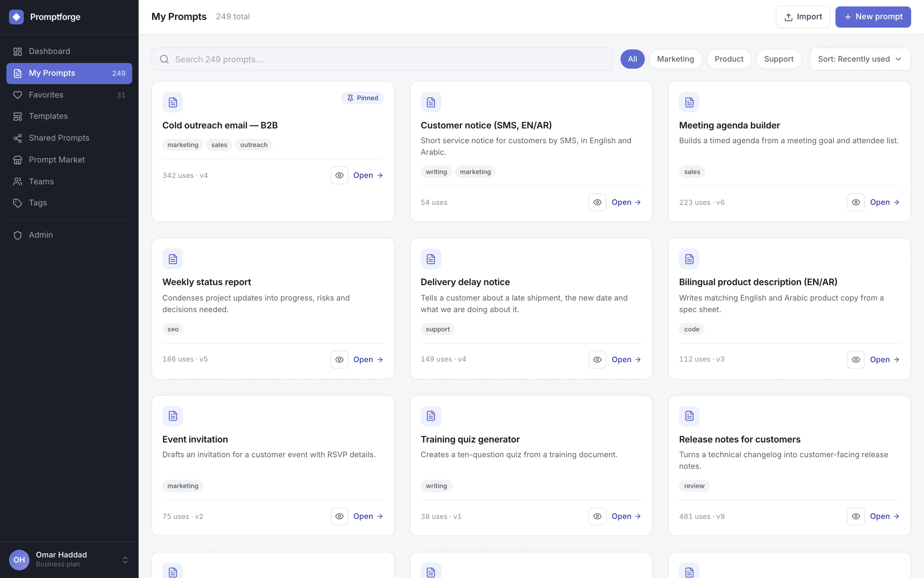This screenshot has width=924, height=578.
Task: Click the "342 uses · v4" text
Action: tap(185, 175)
